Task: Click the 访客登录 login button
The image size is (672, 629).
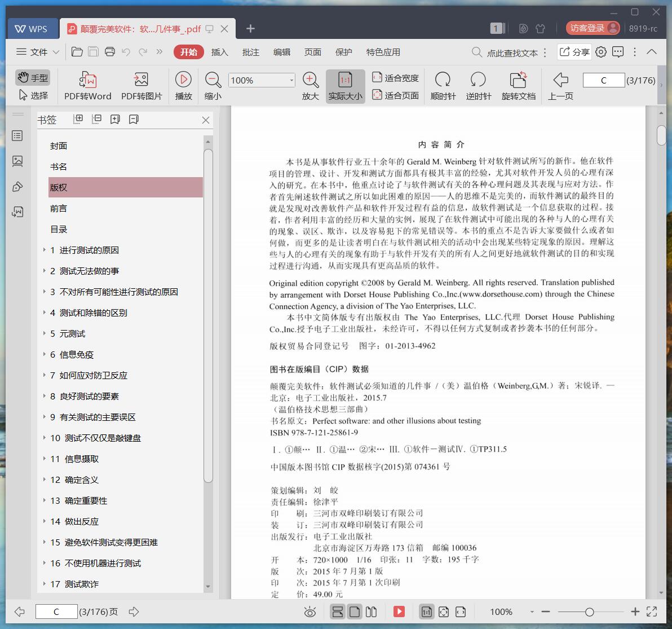Action: point(593,28)
